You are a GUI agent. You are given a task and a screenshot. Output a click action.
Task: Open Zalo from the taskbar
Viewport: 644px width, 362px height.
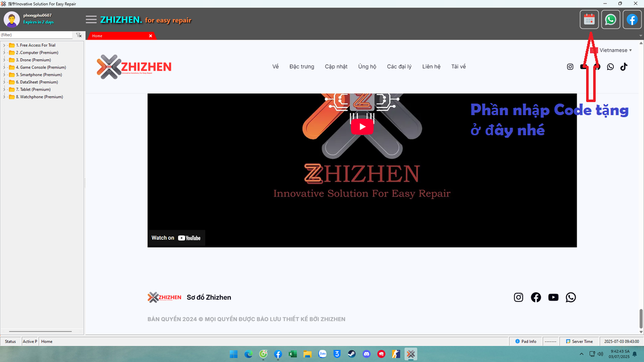coord(323,354)
